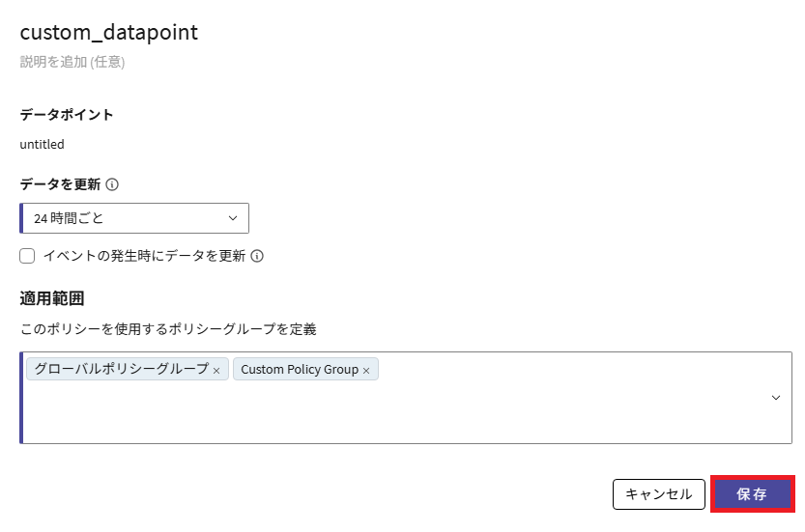Expand policy group list via chevron arrow
This screenshot has width=805, height=532.
tap(776, 398)
